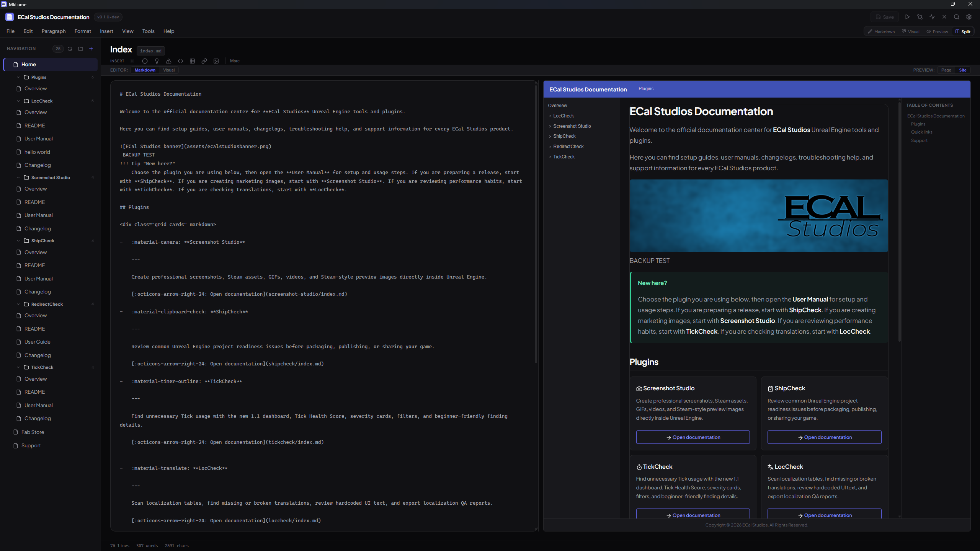Click the play/run icon in top toolbar
This screenshot has height=551, width=980.
[907, 17]
